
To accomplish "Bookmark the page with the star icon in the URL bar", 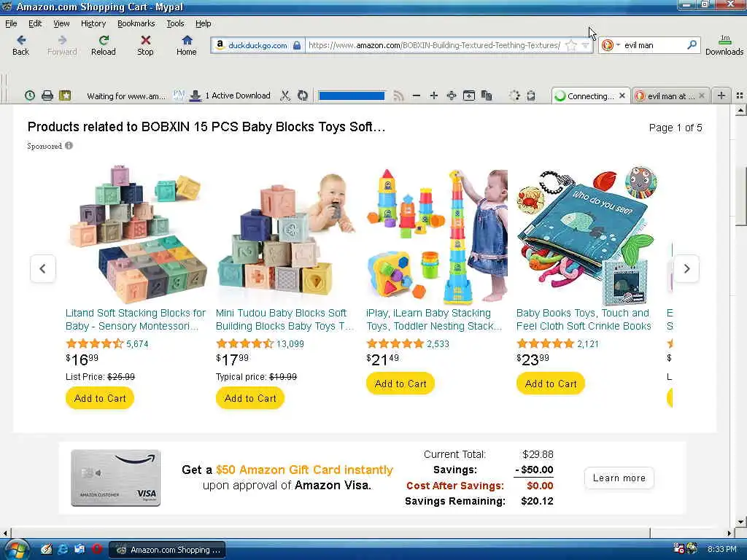I will 570,45.
